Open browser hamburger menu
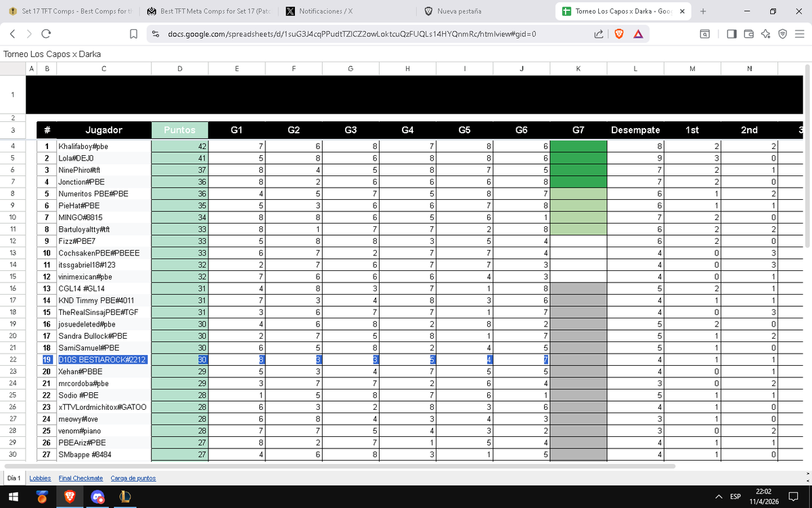Screen dimensions: 812x508 [x=799, y=34]
